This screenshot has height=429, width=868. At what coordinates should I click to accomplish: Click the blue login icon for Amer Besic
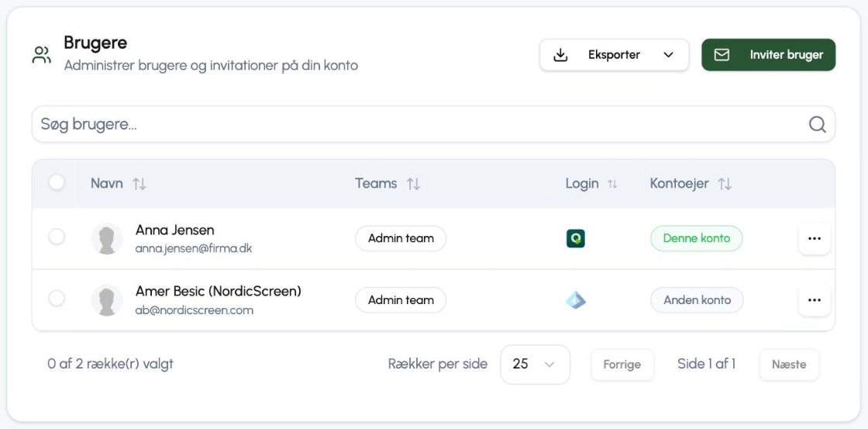[576, 300]
